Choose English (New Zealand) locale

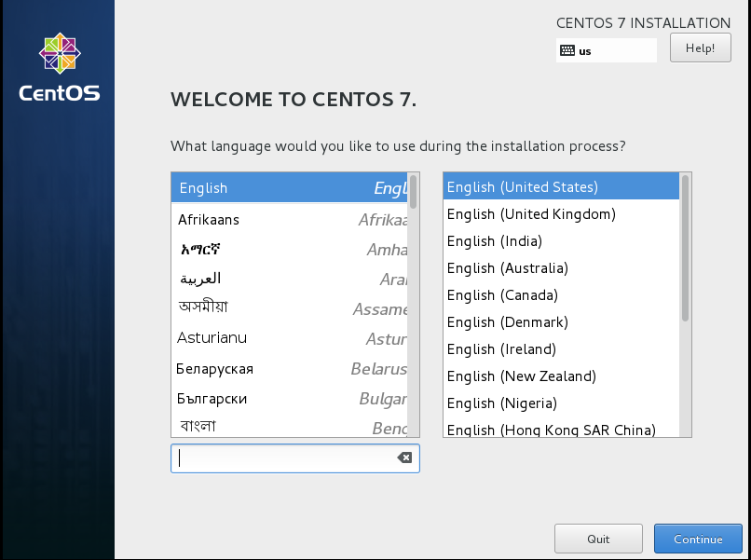pyautogui.click(x=559, y=376)
